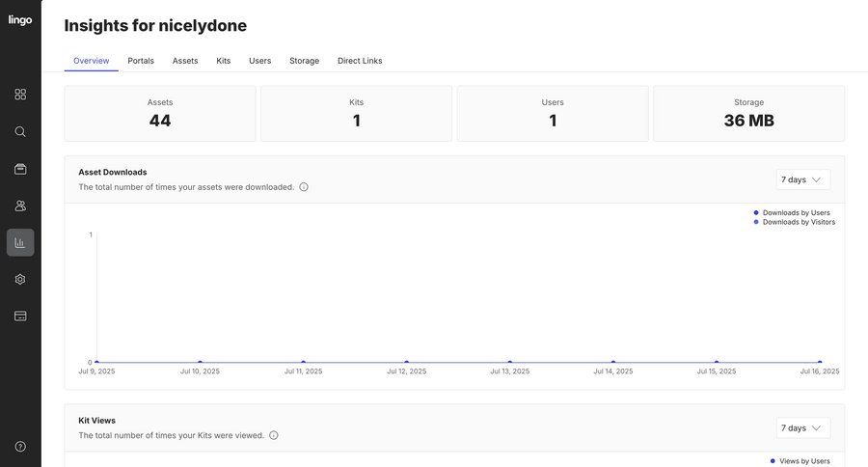Switch to the Users tab
868x467 pixels.
tap(260, 61)
